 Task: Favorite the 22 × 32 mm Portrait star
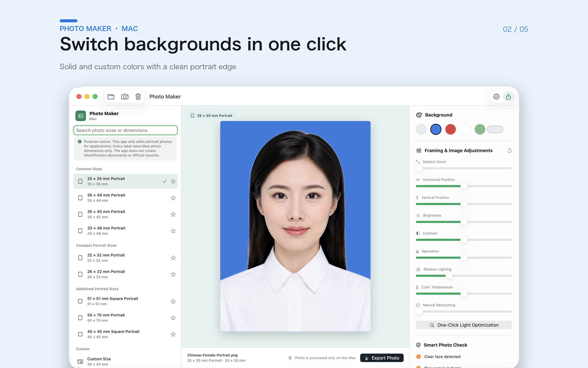[x=173, y=258]
